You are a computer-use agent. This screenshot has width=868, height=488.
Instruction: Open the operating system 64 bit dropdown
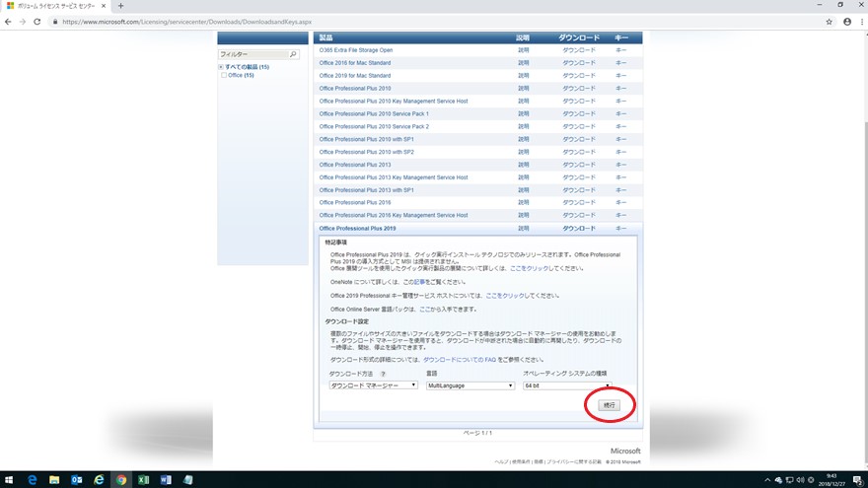click(x=567, y=385)
